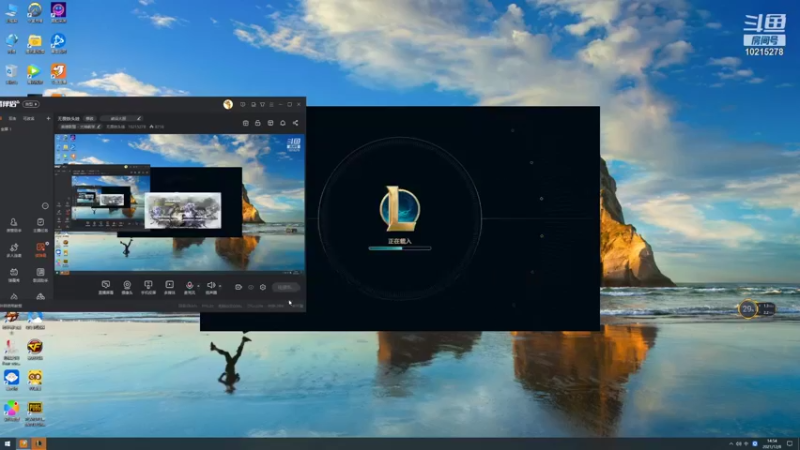Add a multimedia source with the play-box icon

coord(169,287)
